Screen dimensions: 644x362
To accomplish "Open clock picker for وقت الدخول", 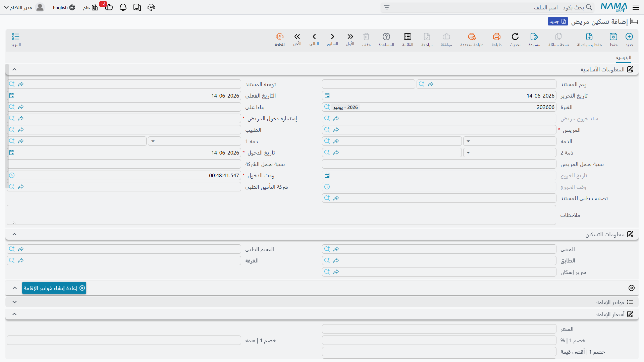I will 12,175.
